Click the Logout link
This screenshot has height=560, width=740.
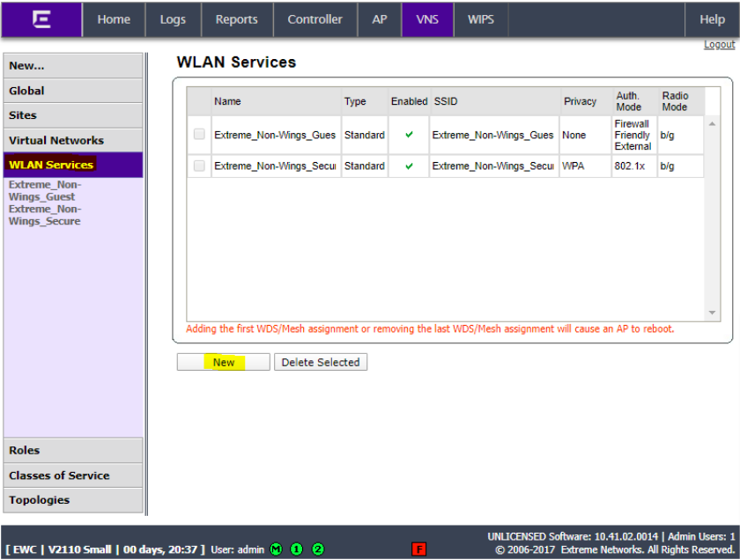tap(719, 44)
